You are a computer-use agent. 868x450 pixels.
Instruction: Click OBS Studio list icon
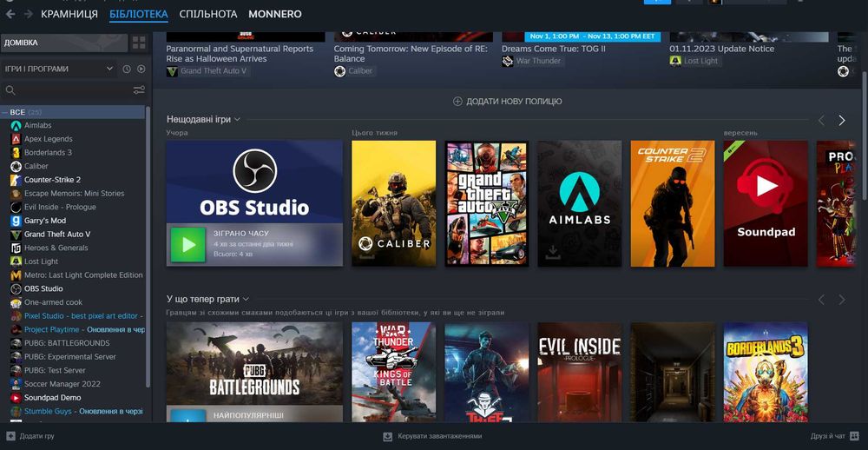tap(16, 288)
